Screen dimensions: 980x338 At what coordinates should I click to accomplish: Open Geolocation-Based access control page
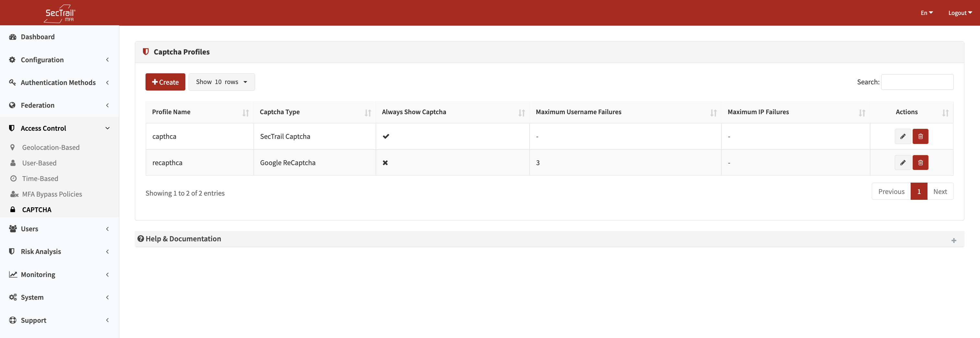click(x=51, y=147)
